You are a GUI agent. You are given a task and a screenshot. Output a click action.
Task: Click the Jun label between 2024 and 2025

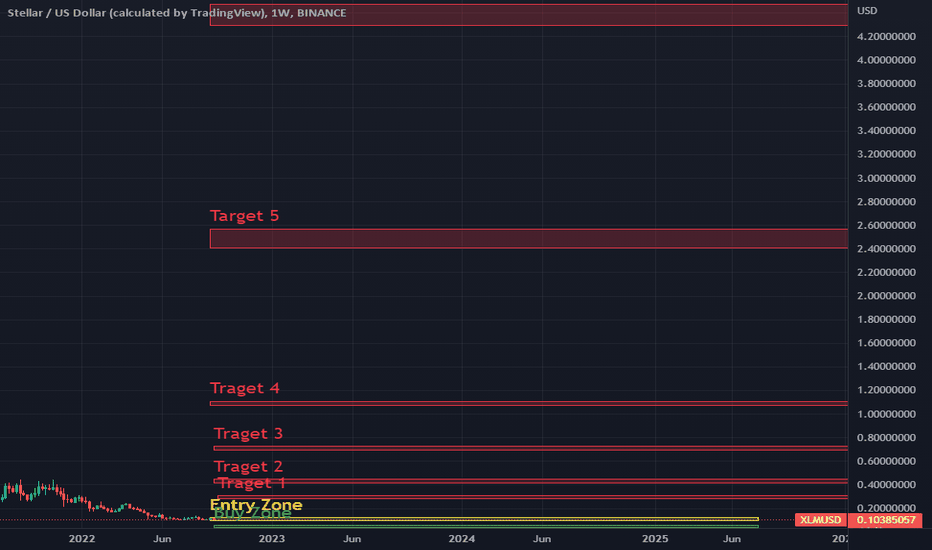pyautogui.click(x=541, y=539)
